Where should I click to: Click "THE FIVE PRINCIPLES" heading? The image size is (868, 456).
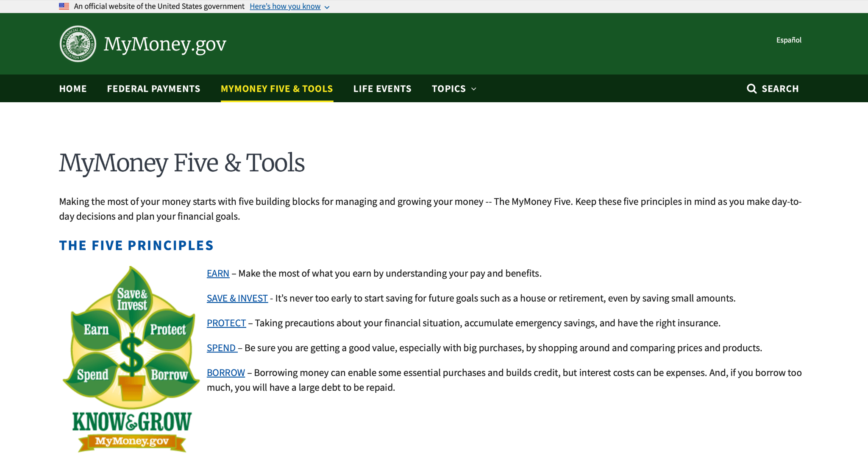tap(136, 246)
